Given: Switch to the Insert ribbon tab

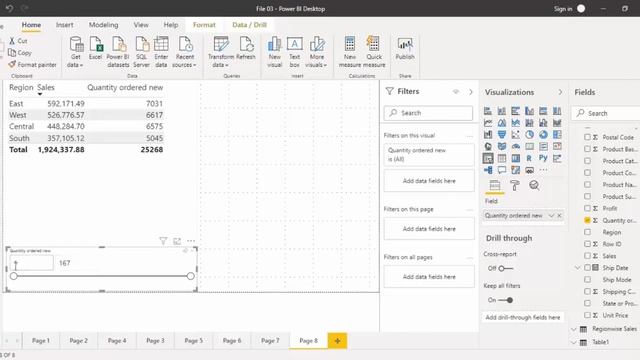Looking at the screenshot, I should pos(64,25).
